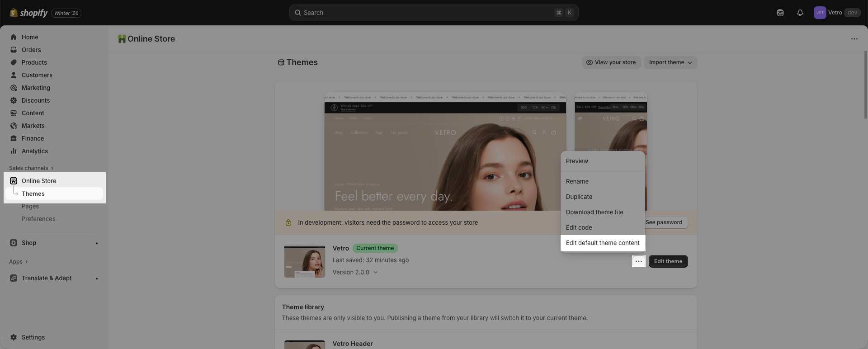Image resolution: width=868 pixels, height=349 pixels.
Task: Click the Home icon in sidebar
Action: 14,37
